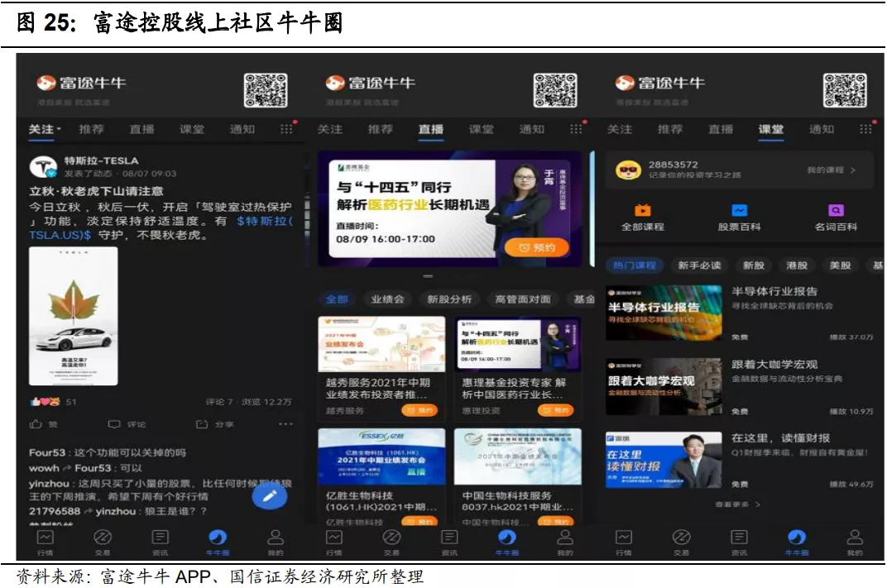Open the grid menu icon in middle screen
Viewport: 887px width, 588px height.
click(x=576, y=129)
